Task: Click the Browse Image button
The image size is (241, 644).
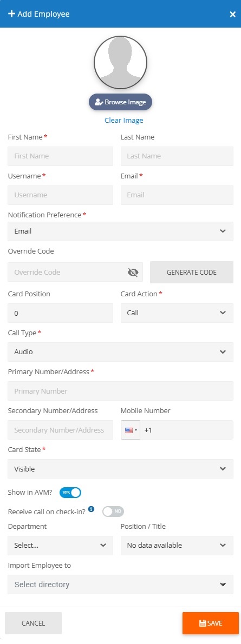Action: [x=120, y=102]
